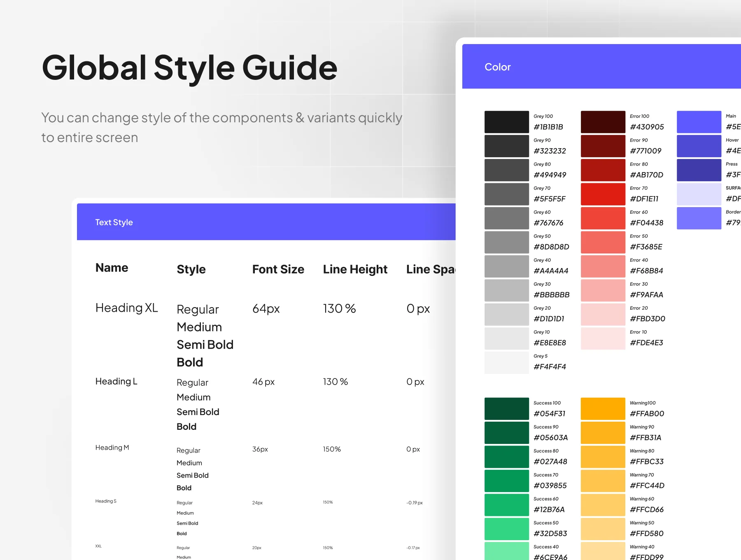
Task: Click the Color panel header title
Action: click(497, 67)
